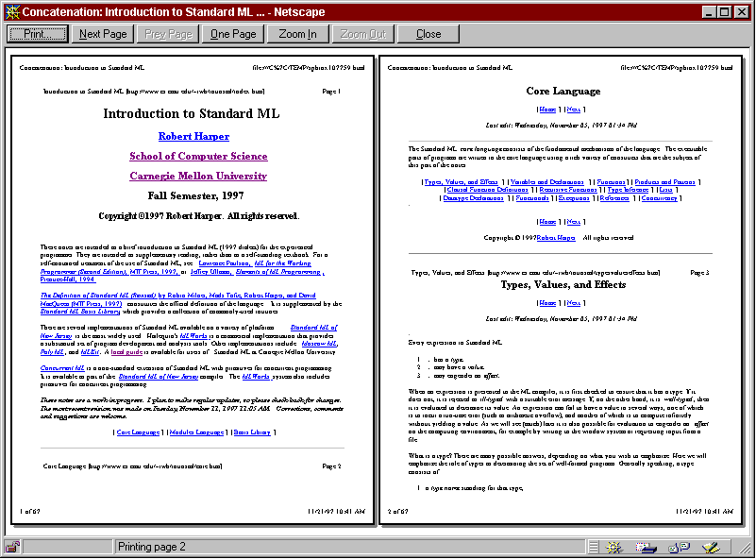756x559 pixels.
Task: Go to Next Page in preview
Action: (x=103, y=34)
